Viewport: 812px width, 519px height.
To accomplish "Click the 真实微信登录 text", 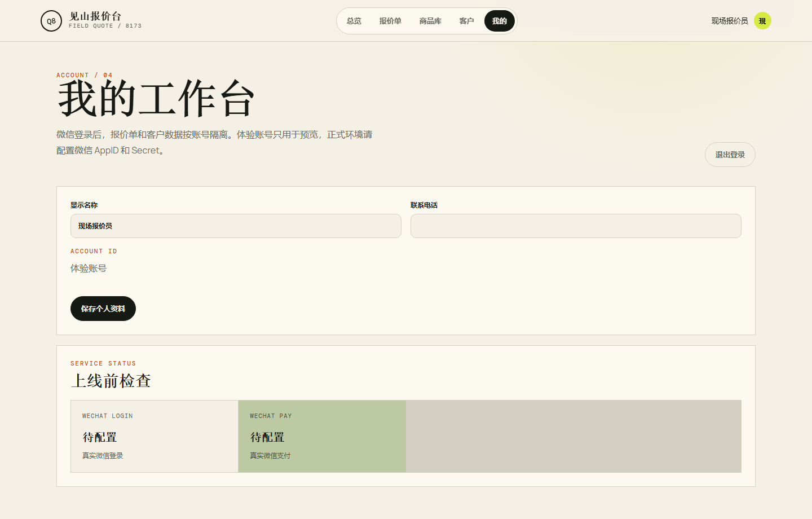I will pos(103,456).
